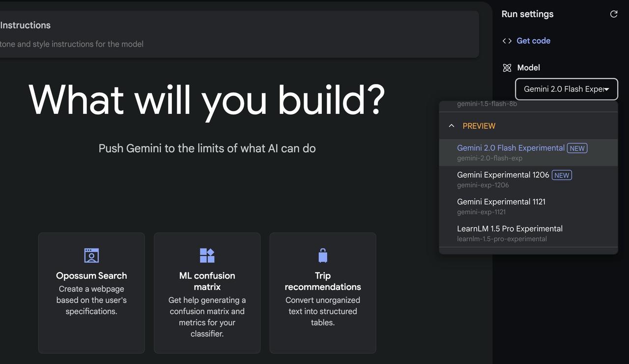Open the Gemini 2.0 Flash model dropdown
Screen dimensions: 629x364
pyautogui.click(x=567, y=89)
